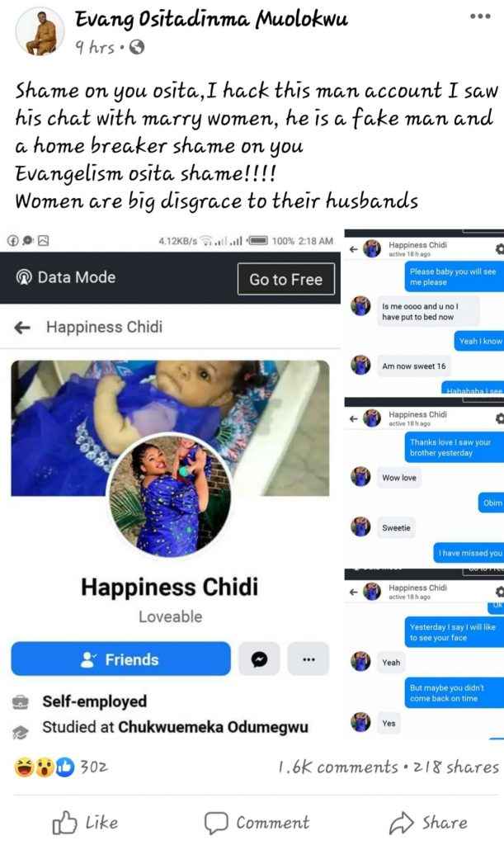Open the round profile picture of Happiness Chidi
504x845 pixels.
170,497
